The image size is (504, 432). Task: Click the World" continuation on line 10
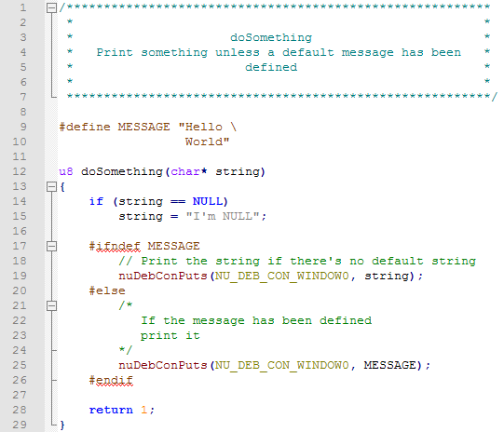point(208,142)
